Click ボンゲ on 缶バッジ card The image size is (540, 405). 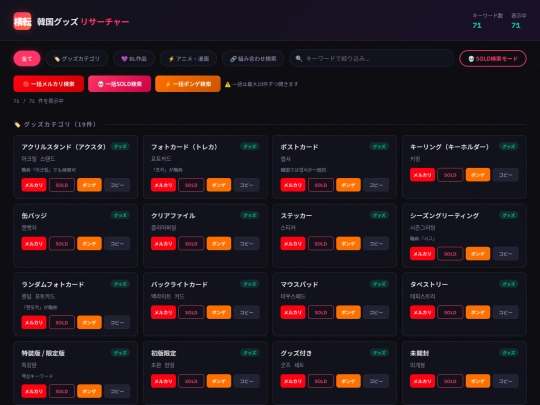[90, 243]
